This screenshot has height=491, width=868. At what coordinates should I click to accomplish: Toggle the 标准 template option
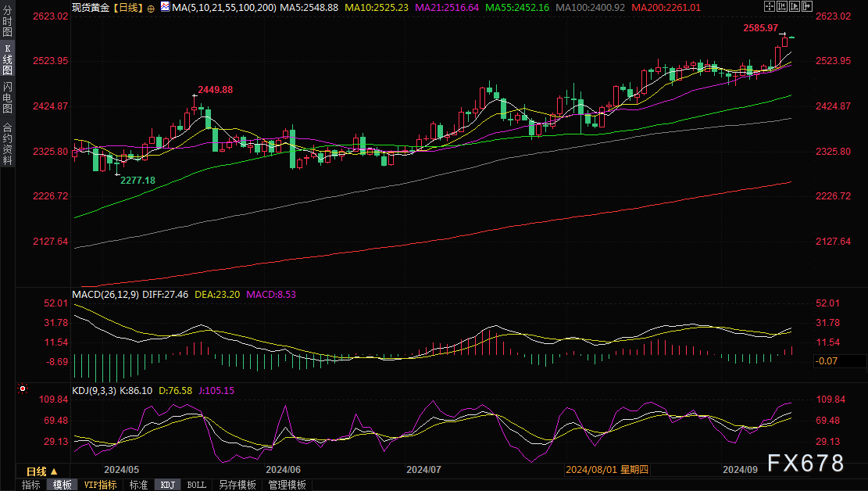point(138,485)
